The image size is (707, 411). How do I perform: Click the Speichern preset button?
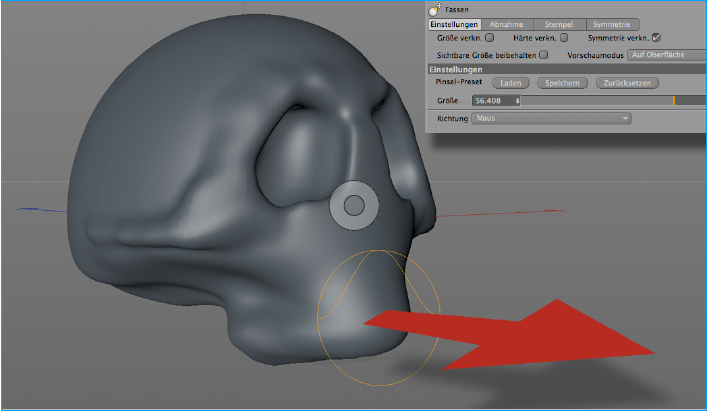coord(562,84)
